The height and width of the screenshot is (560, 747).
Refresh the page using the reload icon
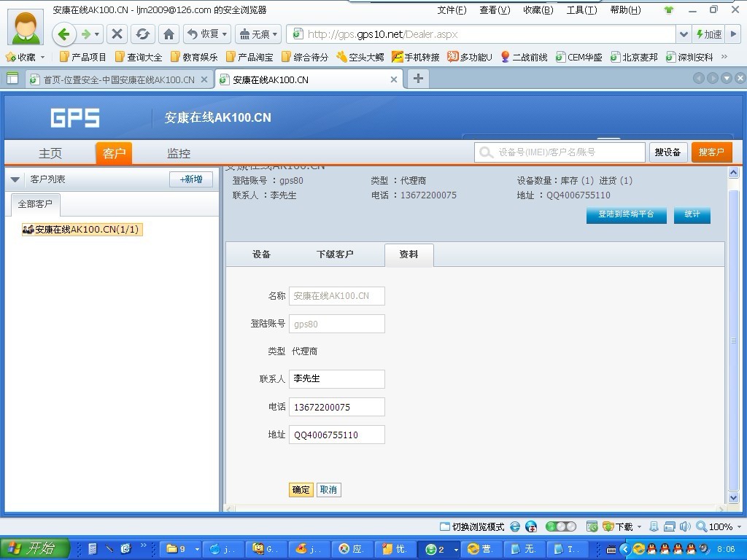(142, 34)
